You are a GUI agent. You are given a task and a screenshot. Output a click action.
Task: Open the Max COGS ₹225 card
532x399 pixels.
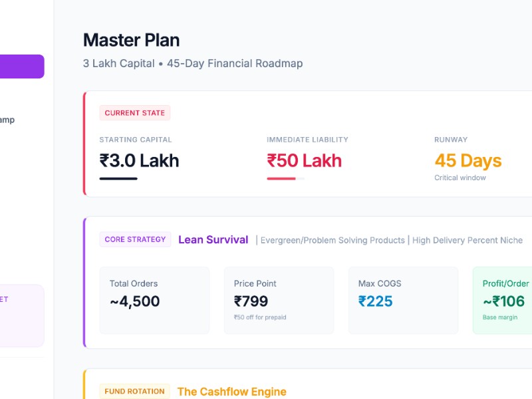coord(403,301)
